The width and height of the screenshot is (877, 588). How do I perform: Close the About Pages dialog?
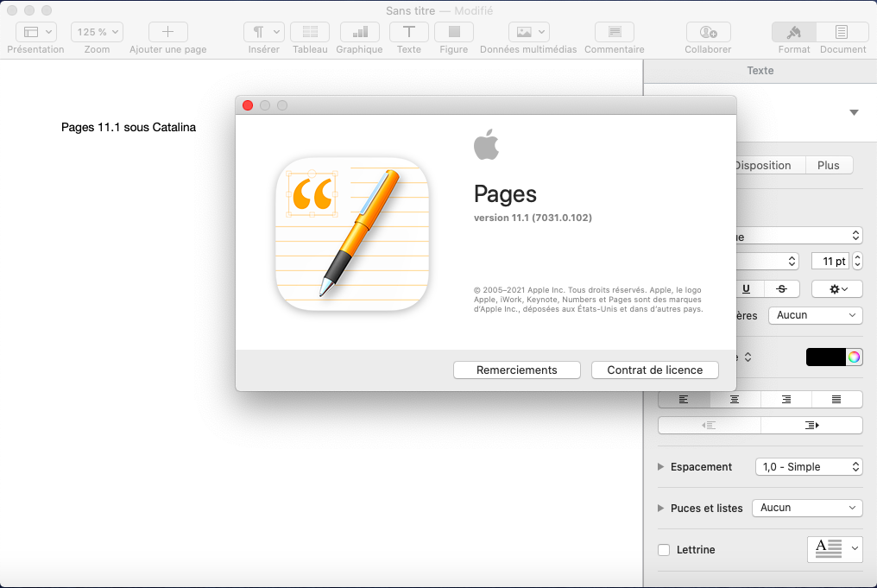tap(248, 105)
